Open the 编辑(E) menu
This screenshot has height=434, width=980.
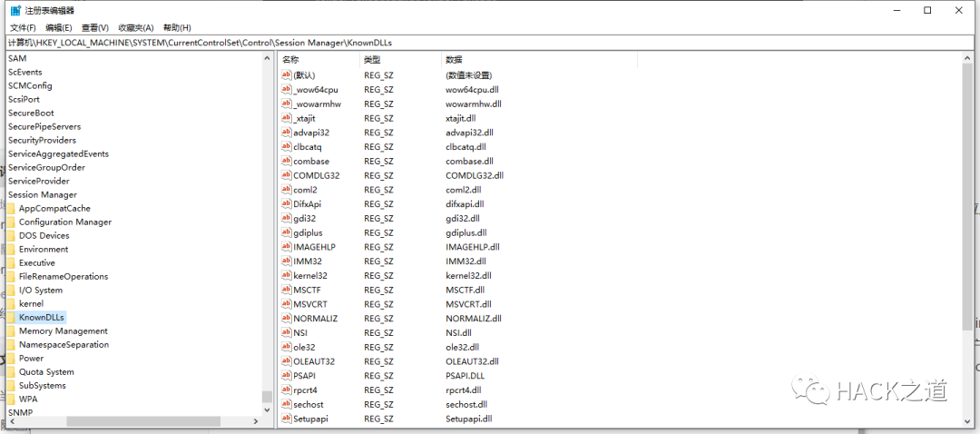[59, 27]
